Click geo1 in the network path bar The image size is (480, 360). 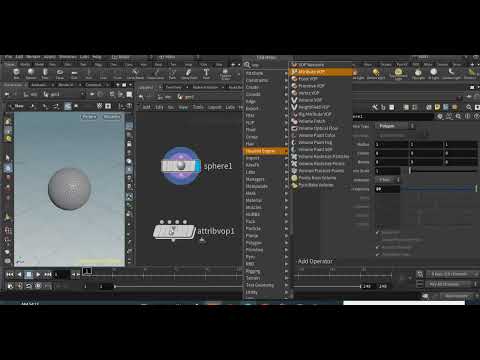[x=186, y=97]
